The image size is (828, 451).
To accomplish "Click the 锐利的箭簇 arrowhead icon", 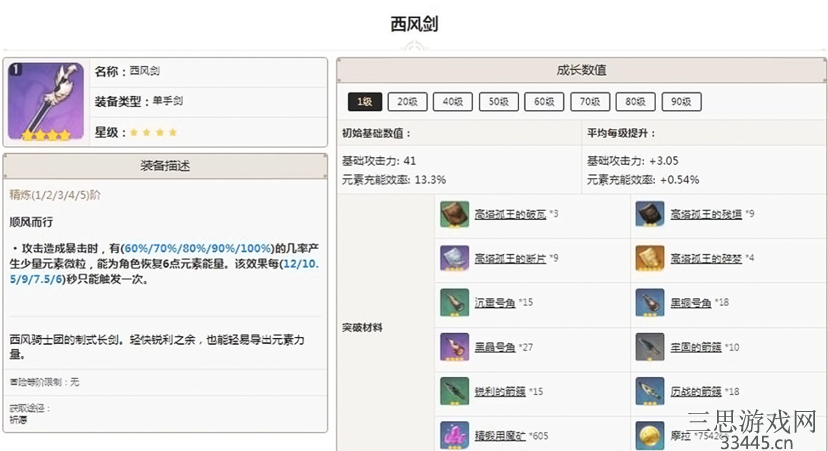I will click(455, 391).
